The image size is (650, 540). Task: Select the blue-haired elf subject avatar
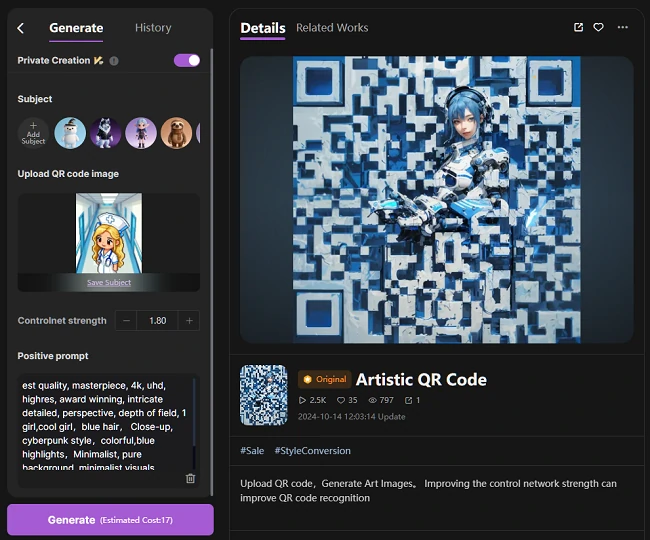pyautogui.click(x=141, y=133)
